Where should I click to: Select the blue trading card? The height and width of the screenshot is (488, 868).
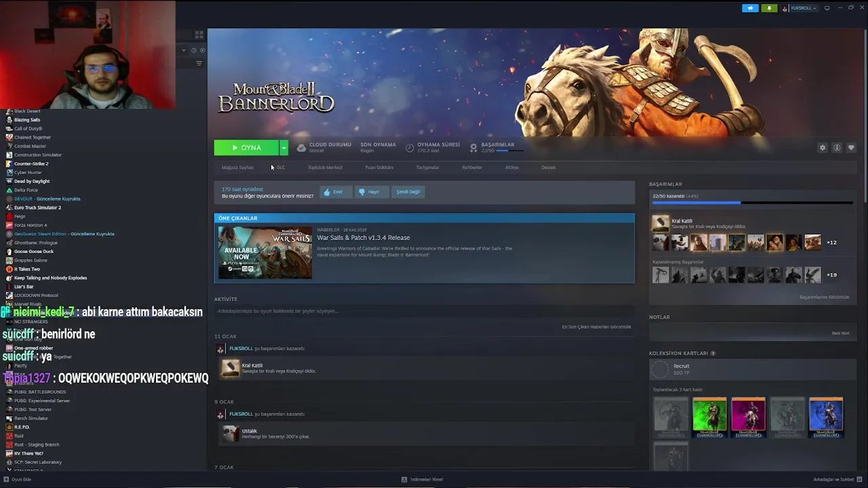(826, 418)
